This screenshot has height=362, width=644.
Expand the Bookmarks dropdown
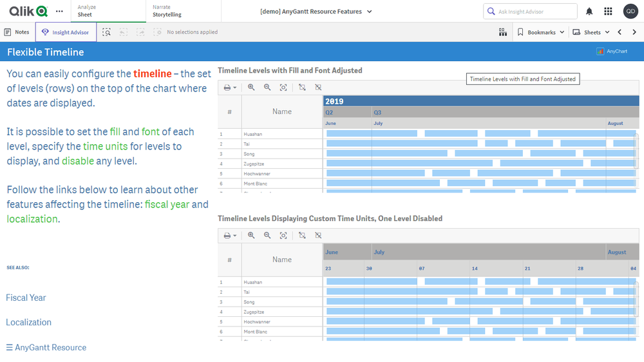[541, 32]
